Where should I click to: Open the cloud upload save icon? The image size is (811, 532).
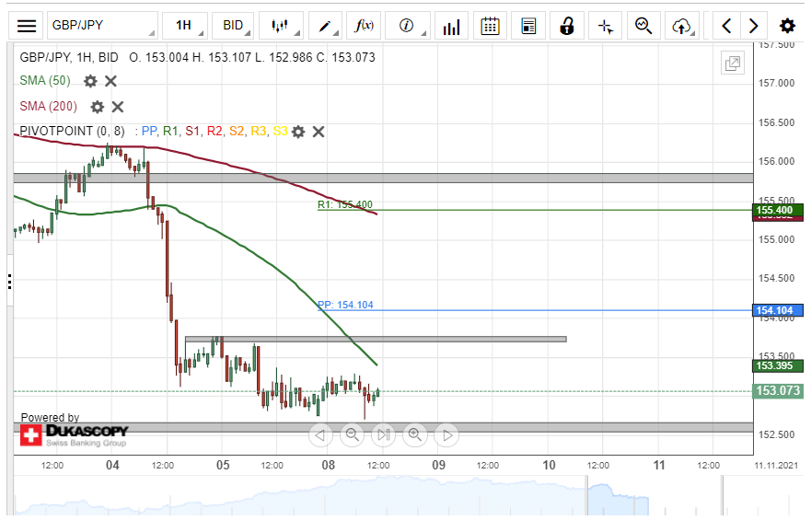[682, 26]
